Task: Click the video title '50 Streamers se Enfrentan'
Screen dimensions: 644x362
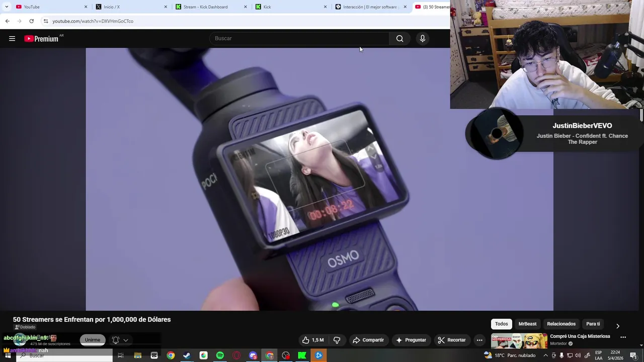Action: pyautogui.click(x=92, y=319)
